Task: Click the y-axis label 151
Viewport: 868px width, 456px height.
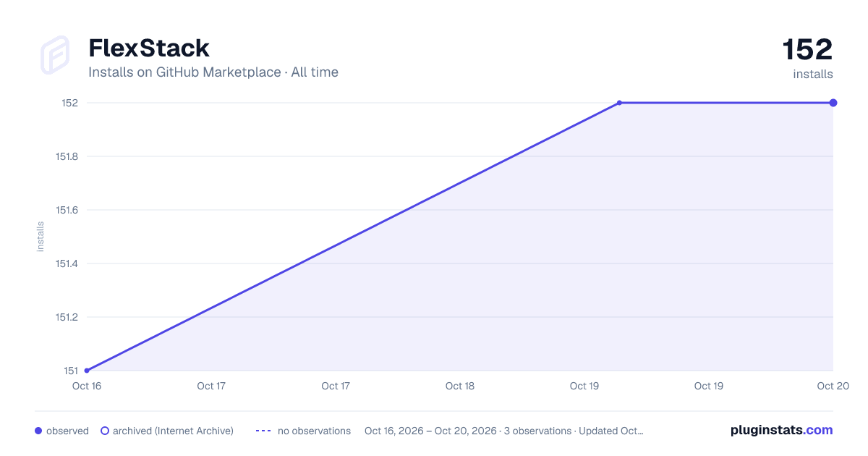Action: coord(71,371)
